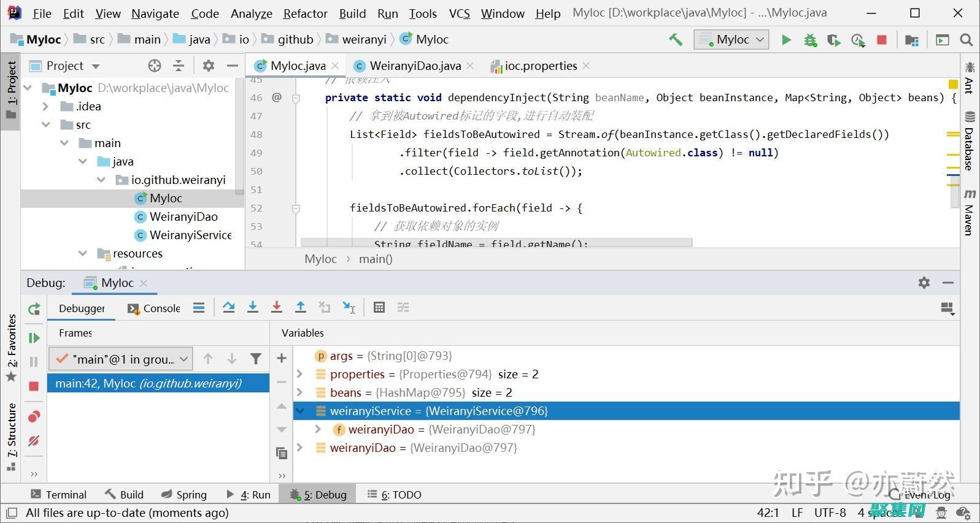Toggle the frames filter funnel button

tap(256, 359)
